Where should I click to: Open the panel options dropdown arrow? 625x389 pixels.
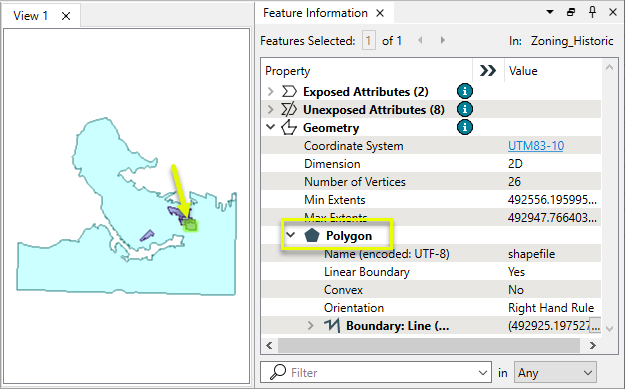[550, 12]
